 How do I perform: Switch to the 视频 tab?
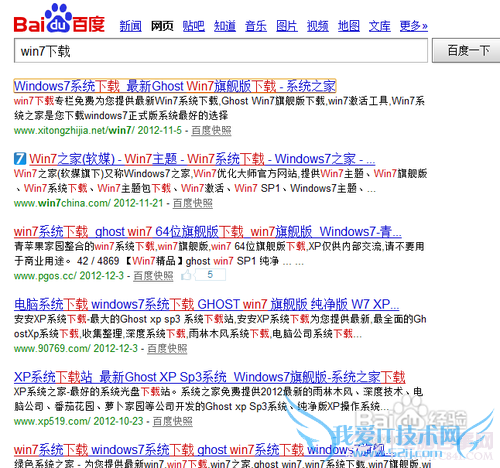coord(318,26)
